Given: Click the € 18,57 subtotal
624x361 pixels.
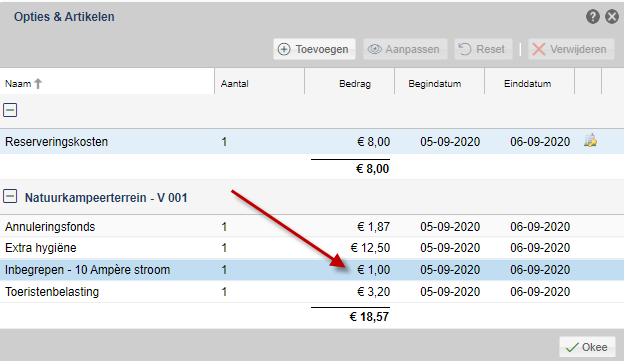Looking at the screenshot, I should [x=369, y=317].
